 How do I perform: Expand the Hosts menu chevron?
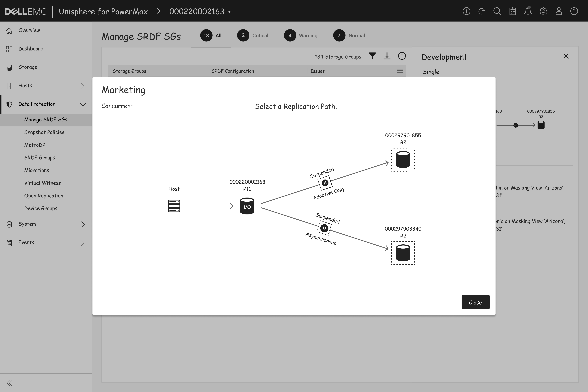coord(83,86)
